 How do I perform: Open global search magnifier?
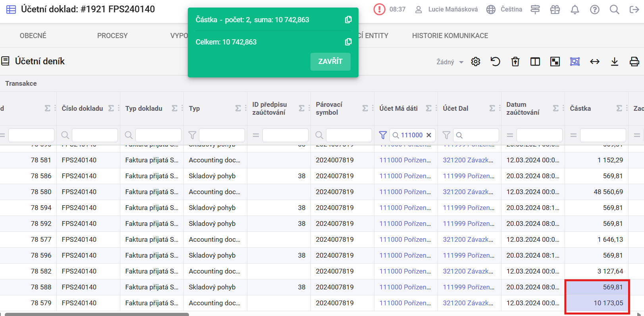[x=614, y=10]
